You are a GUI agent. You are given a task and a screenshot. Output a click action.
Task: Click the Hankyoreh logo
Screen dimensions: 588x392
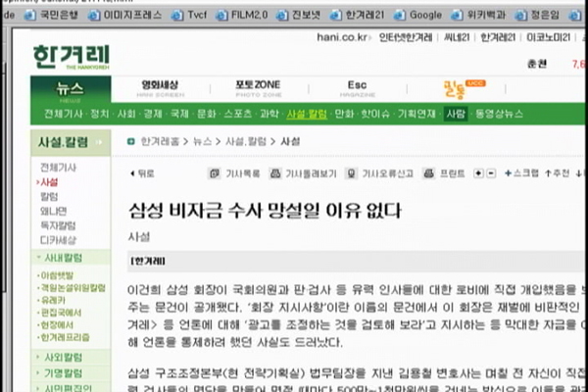tap(72, 56)
